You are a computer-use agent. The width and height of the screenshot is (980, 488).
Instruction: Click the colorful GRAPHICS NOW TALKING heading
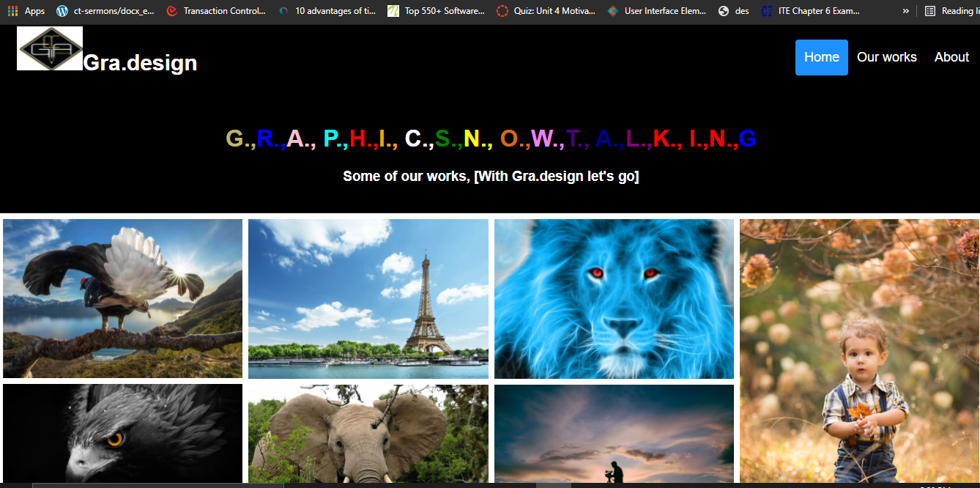tap(491, 138)
